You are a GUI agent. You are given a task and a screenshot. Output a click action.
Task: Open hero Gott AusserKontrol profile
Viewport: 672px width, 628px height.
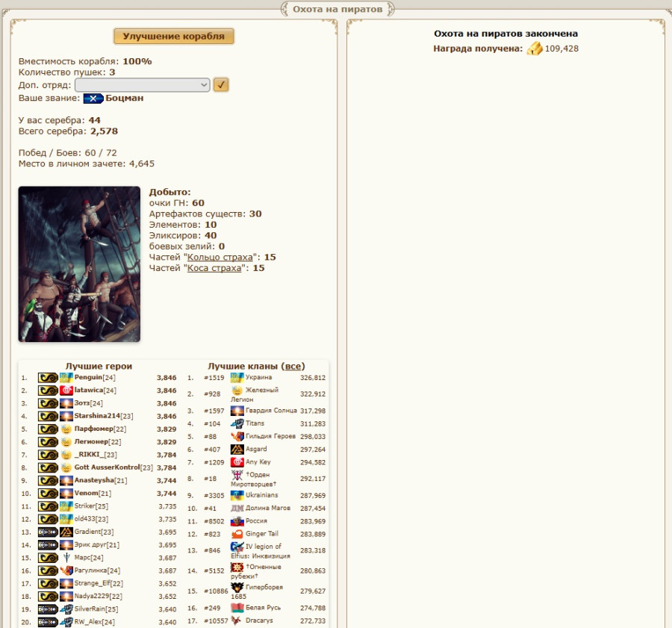click(107, 467)
